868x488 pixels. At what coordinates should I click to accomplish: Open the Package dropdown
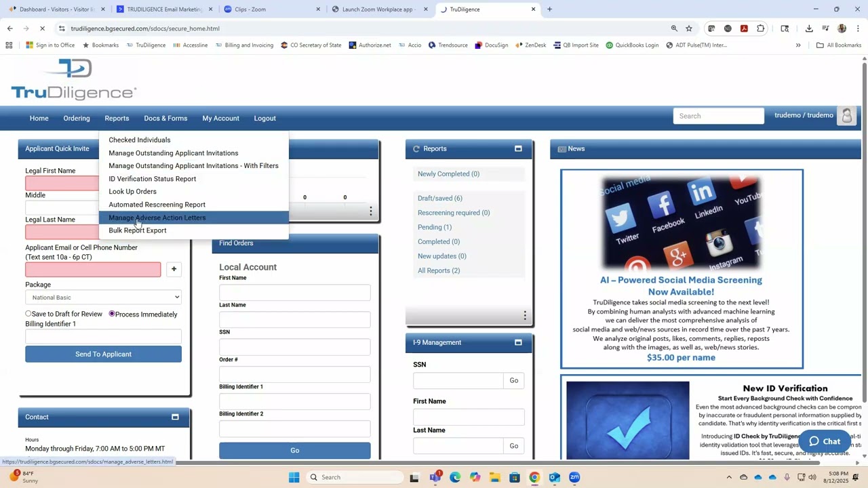point(103,298)
